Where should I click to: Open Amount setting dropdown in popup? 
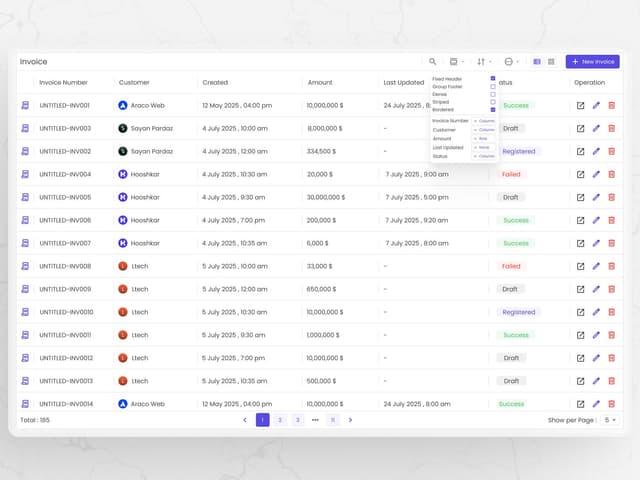(484, 139)
